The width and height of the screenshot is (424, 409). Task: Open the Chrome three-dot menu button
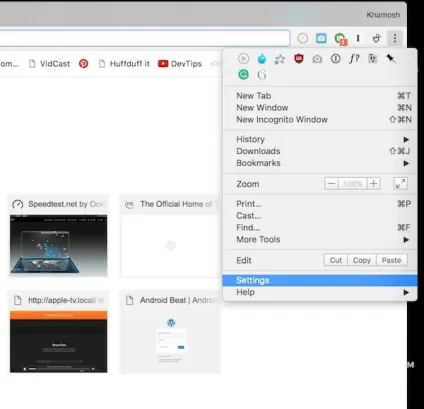tap(395, 38)
